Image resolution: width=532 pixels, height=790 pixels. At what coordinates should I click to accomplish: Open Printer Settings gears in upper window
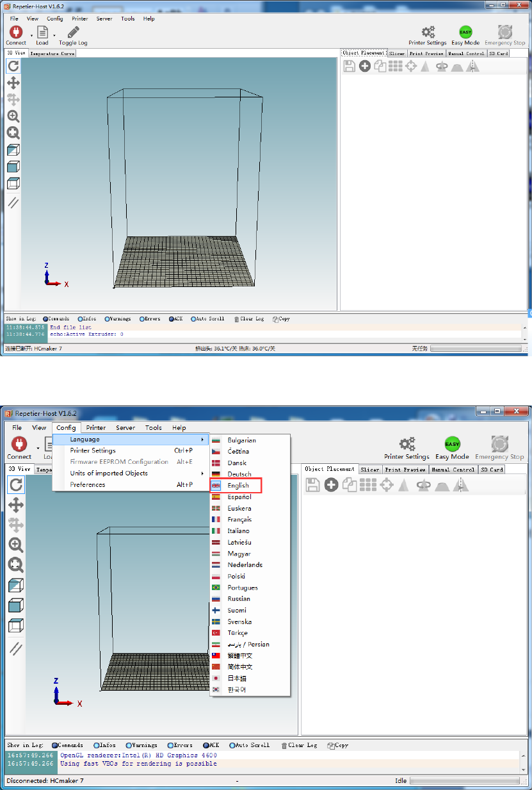click(428, 31)
